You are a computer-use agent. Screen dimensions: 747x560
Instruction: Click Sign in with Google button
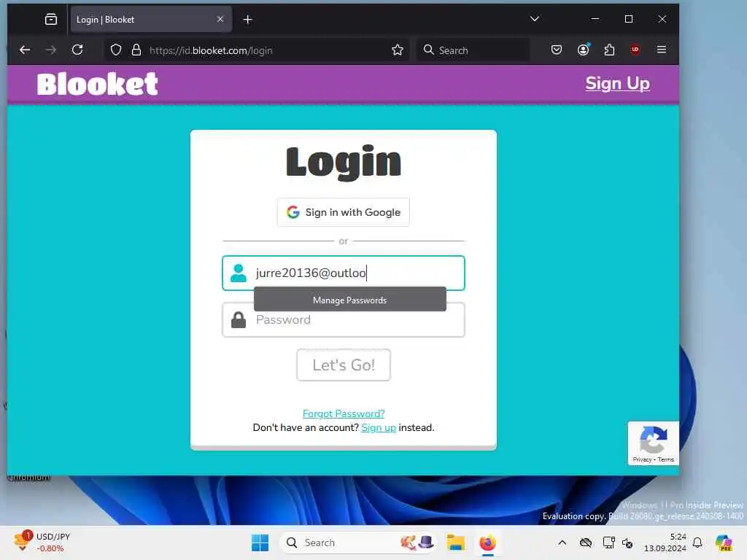[x=344, y=212]
